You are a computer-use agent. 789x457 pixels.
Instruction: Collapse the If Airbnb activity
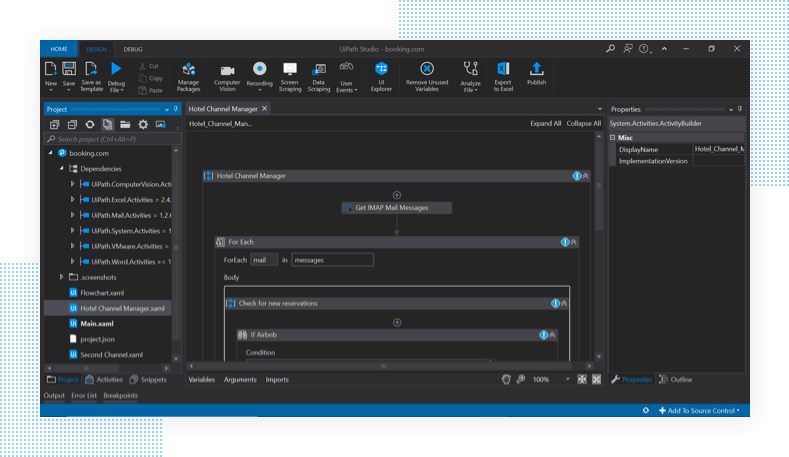tap(553, 335)
